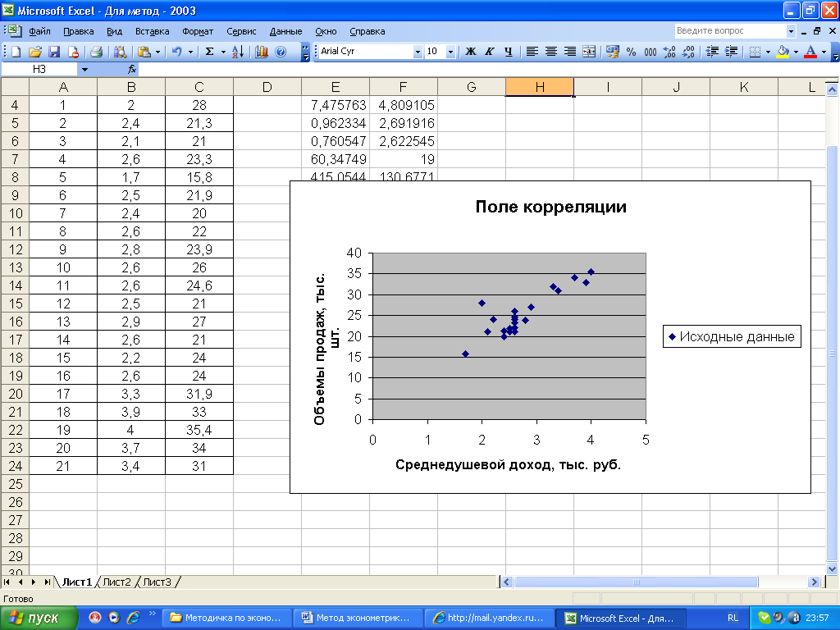
Task: Open the Методичка по эконо... taskbar window
Action: click(226, 618)
